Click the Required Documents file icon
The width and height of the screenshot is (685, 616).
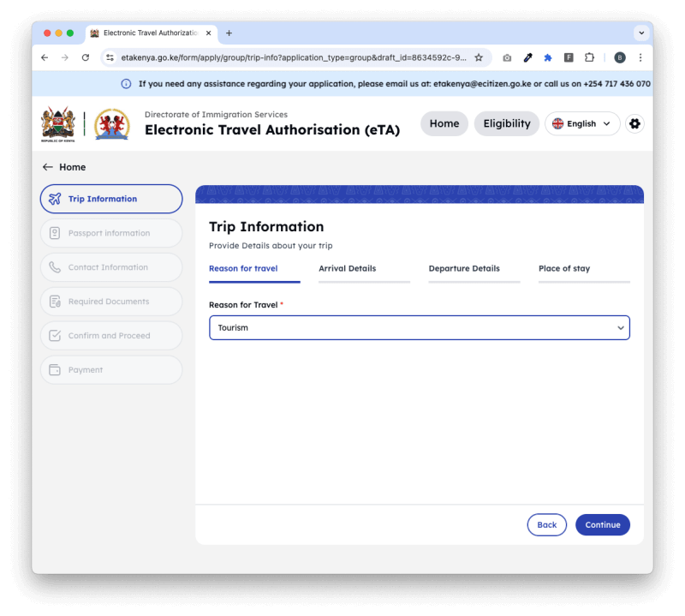pyautogui.click(x=55, y=302)
